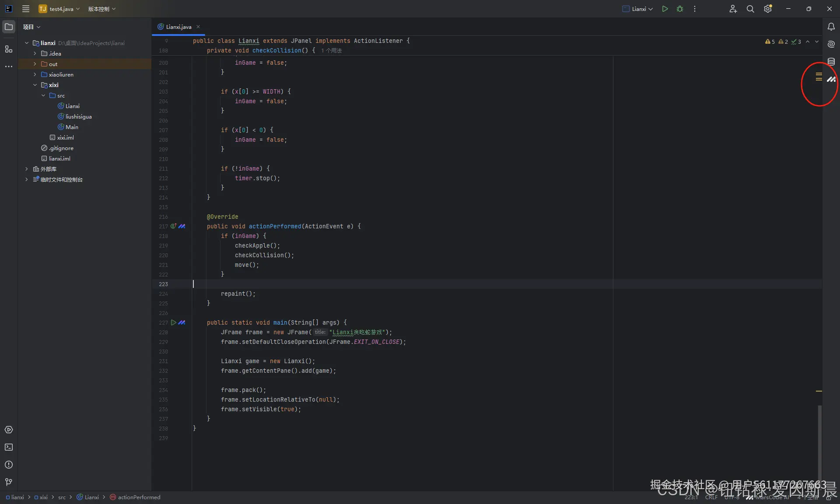Image resolution: width=840 pixels, height=504 pixels.
Task: Expand the xiaoliuren folder node
Action: point(35,74)
